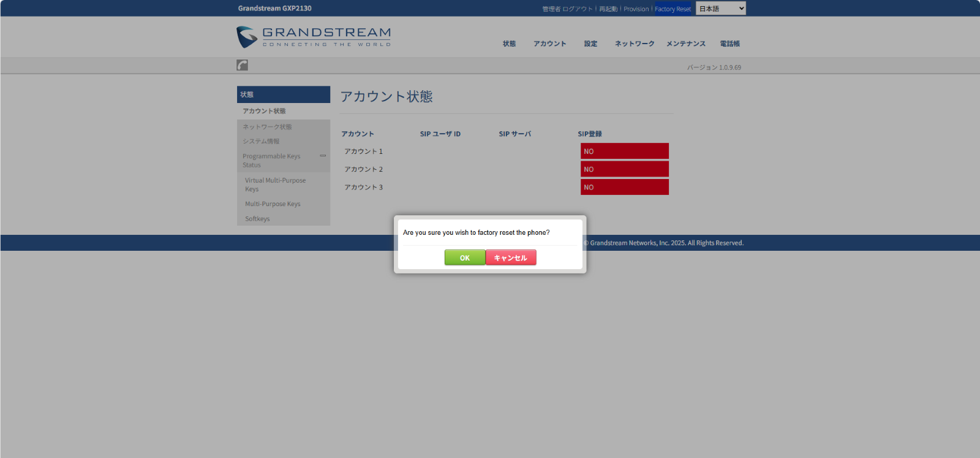The image size is (980, 458).
Task: Open the 設定 navigation menu
Action: (590, 44)
